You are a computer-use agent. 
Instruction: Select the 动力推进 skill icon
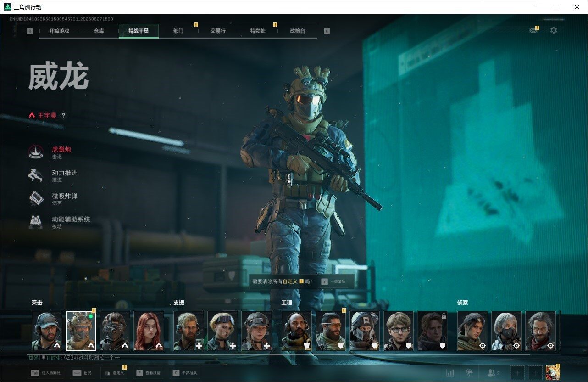point(36,175)
